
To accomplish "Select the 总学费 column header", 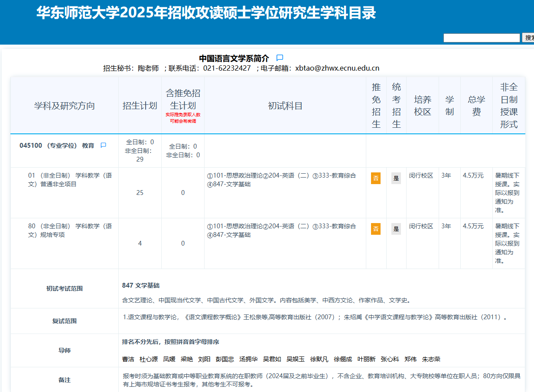I will click(476, 105).
